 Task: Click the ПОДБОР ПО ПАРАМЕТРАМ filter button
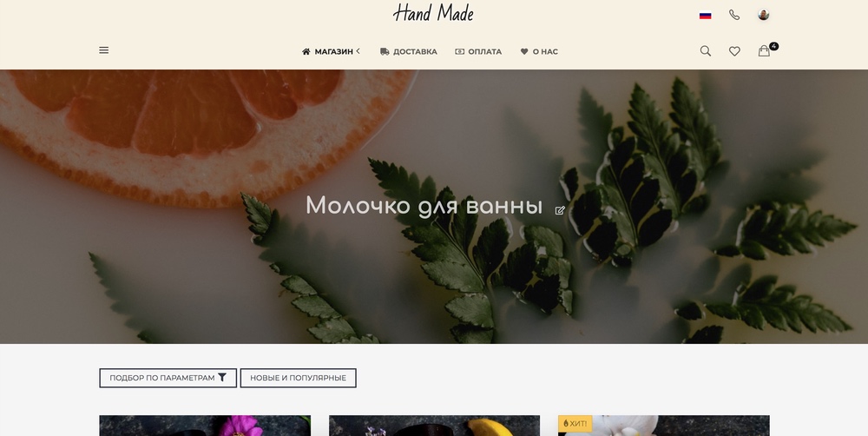pos(168,378)
